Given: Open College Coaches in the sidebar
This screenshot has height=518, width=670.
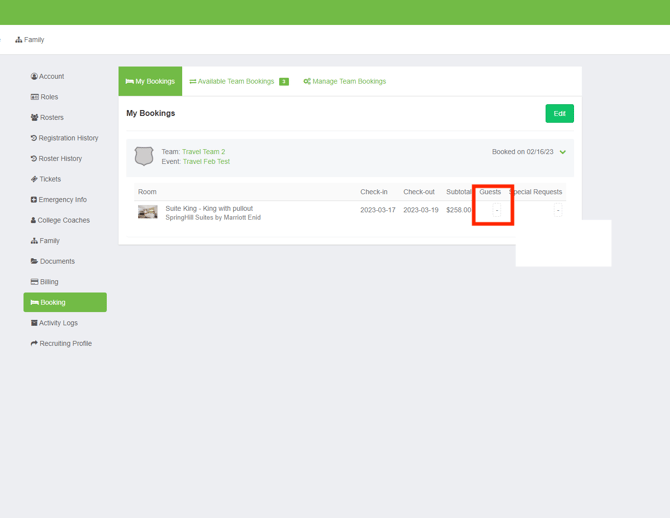Looking at the screenshot, I should [x=60, y=220].
